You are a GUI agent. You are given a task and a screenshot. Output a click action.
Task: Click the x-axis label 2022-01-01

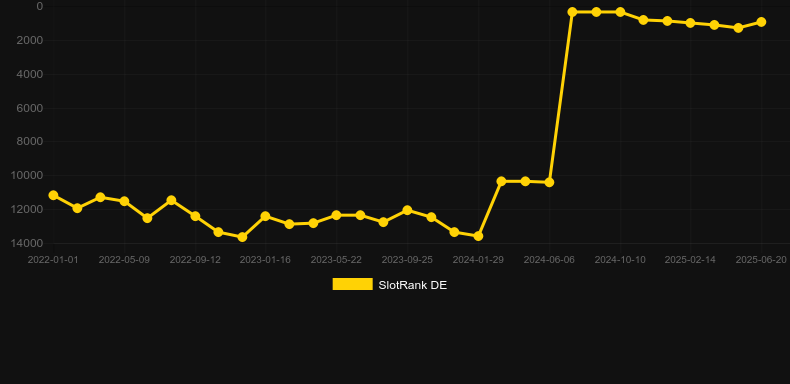pyautogui.click(x=53, y=260)
